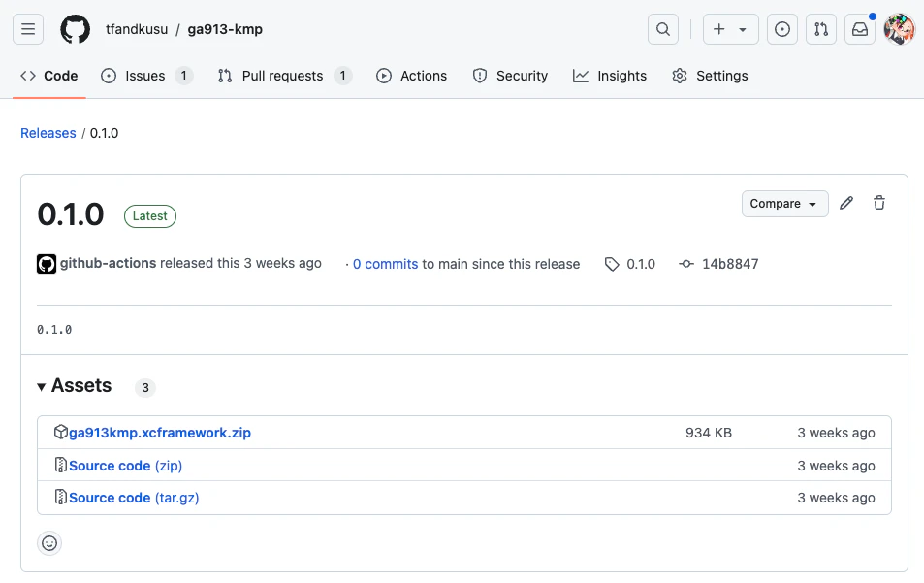Open the search magnifier button
This screenshot has width=924, height=583.
(x=663, y=29)
